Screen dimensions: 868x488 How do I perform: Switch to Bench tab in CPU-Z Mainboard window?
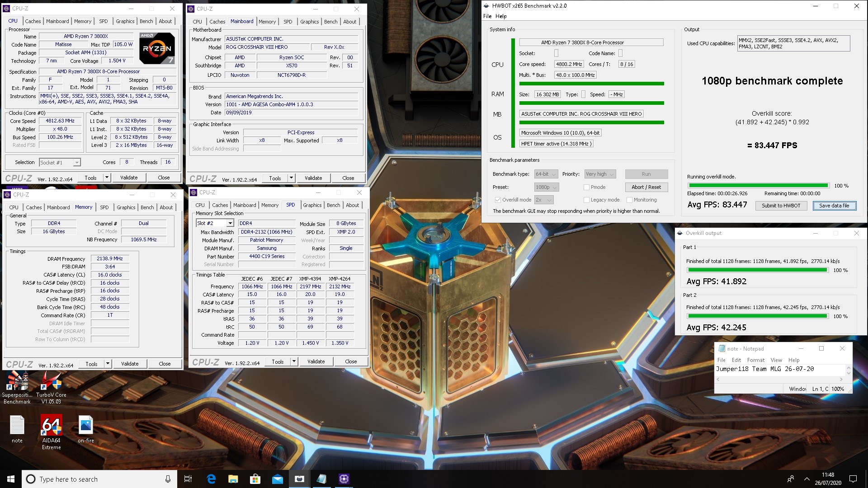(330, 22)
